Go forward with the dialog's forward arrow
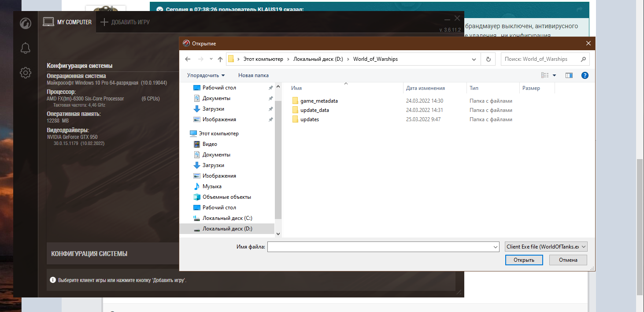The width and height of the screenshot is (644, 312). click(201, 59)
